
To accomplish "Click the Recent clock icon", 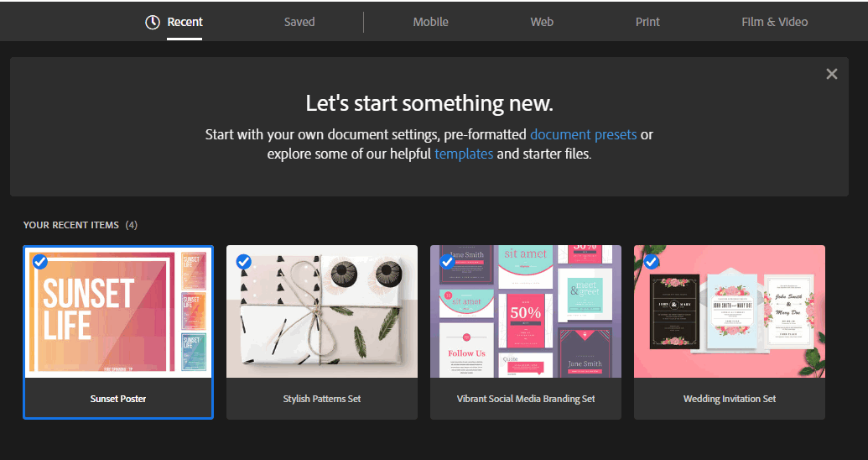I will pos(153,23).
